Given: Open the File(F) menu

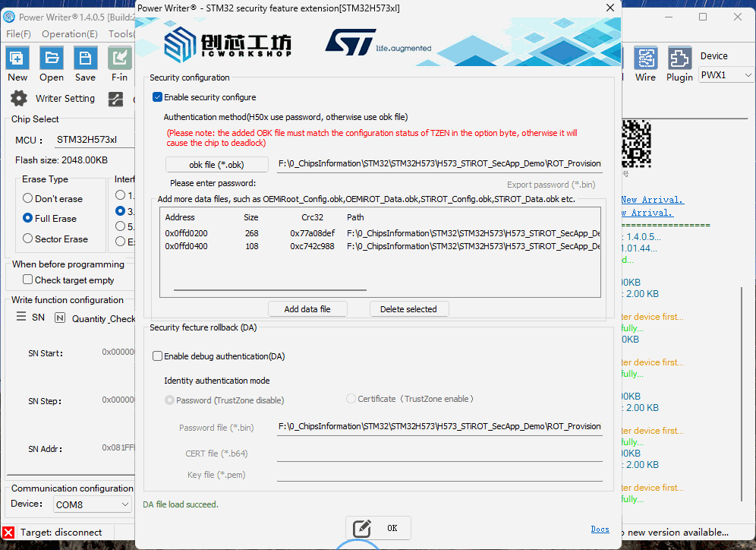Looking at the screenshot, I should (18, 34).
